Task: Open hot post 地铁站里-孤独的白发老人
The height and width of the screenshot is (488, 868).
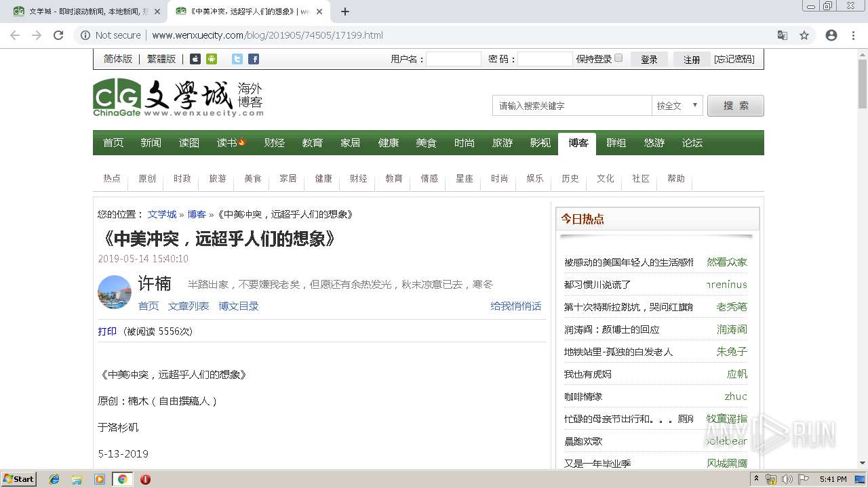Action: [x=618, y=352]
